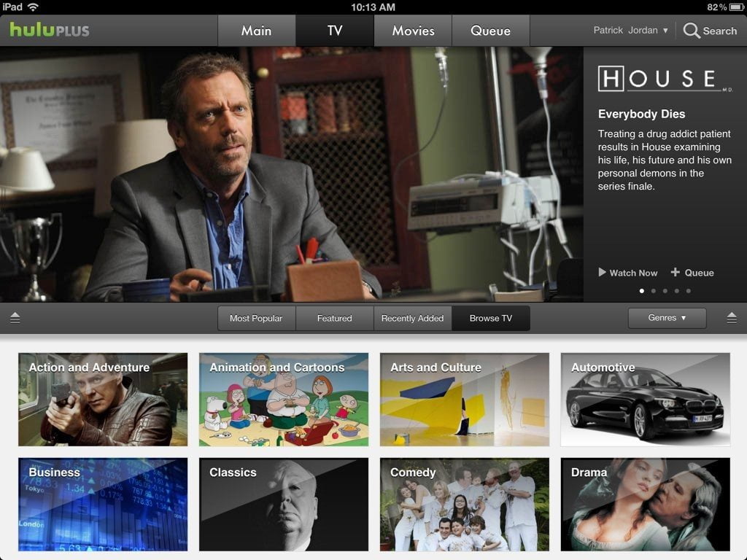Open Animation and Cartoons genre
This screenshot has height=560, width=747.
pos(284,400)
